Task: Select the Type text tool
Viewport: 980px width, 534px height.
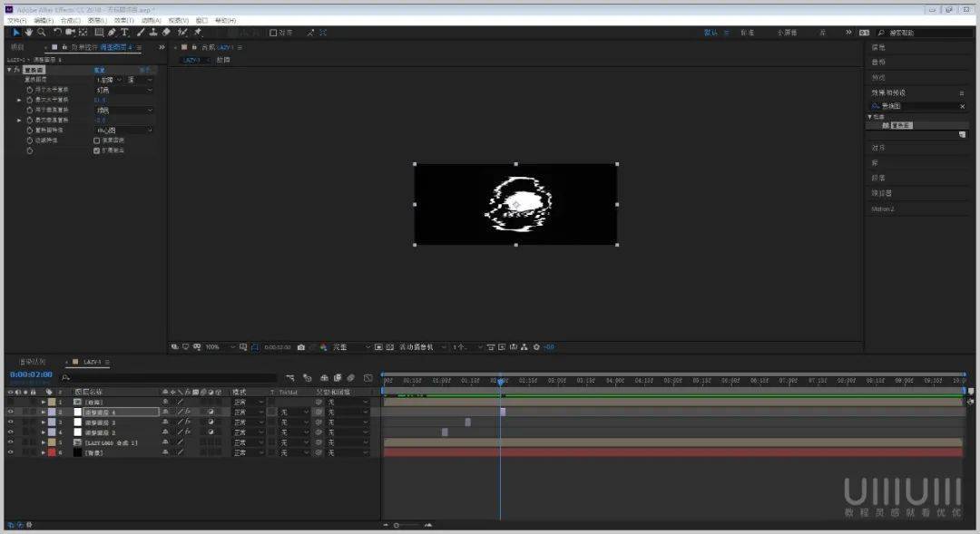Action: point(124,33)
